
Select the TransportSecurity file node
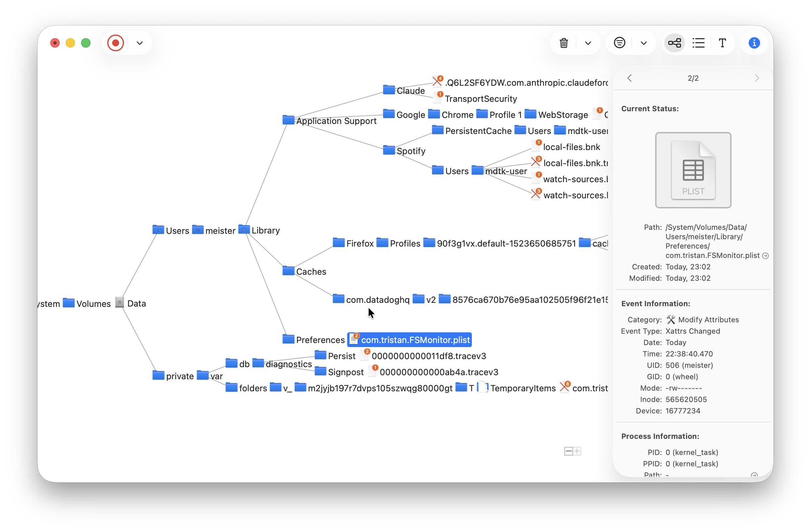point(475,98)
